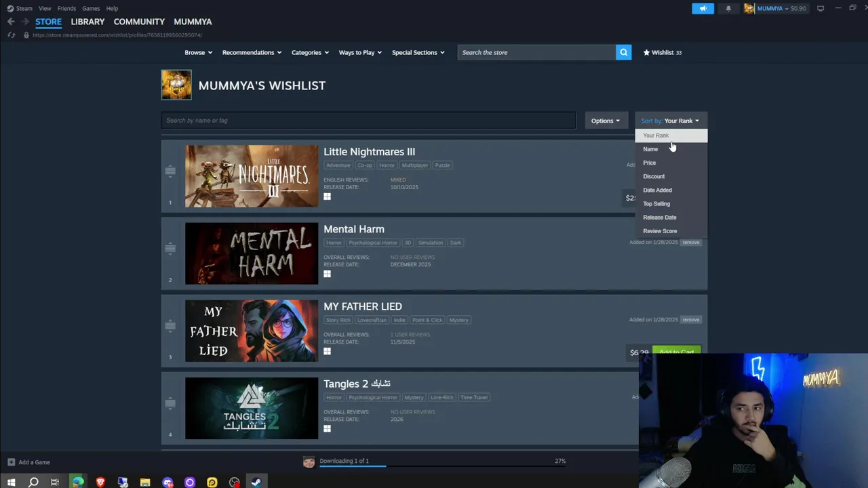Image resolution: width=868 pixels, height=488 pixels.
Task: Open the Wishlist 33 link
Action: [x=663, y=52]
